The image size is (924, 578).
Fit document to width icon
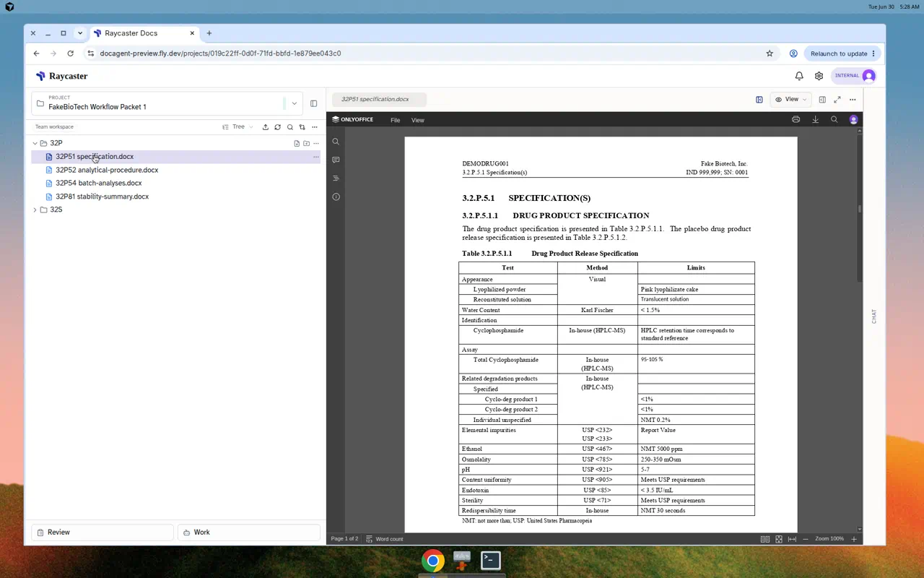coord(792,539)
